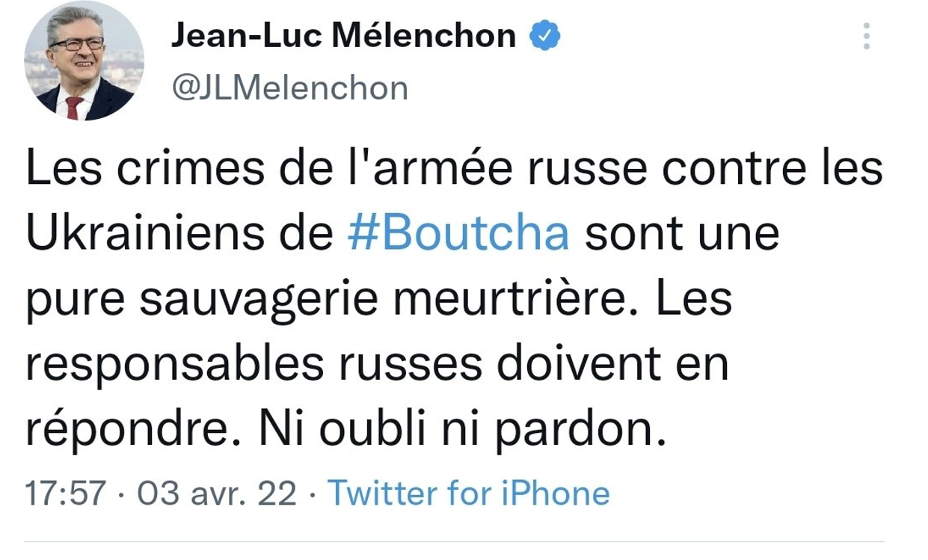The height and width of the screenshot is (560, 928).
Task: Open the tweet options three-dot menu
Action: (867, 36)
